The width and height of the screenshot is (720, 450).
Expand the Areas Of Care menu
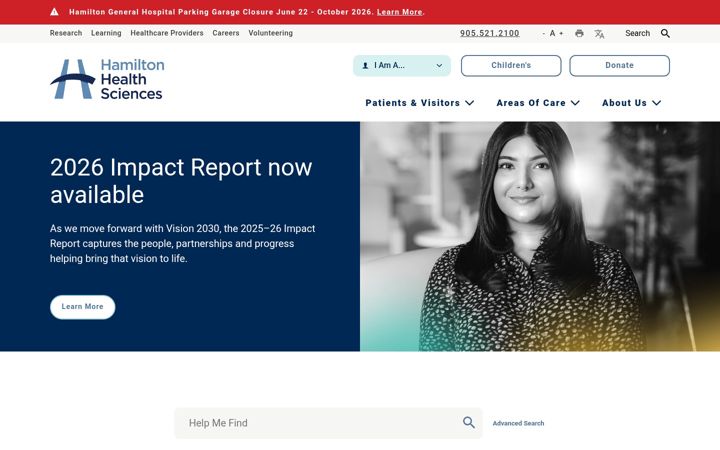point(538,103)
